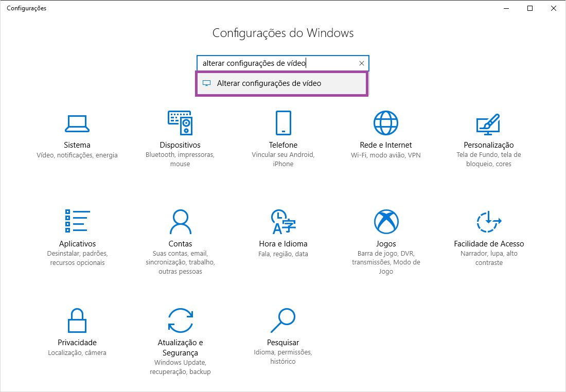Click 'Bluetooth, impressoras, mouse' description
This screenshot has width=566, height=392.
(x=180, y=159)
